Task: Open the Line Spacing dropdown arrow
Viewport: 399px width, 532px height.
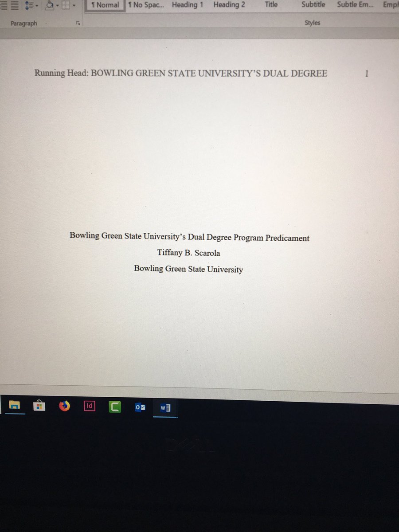Action: click(36, 6)
